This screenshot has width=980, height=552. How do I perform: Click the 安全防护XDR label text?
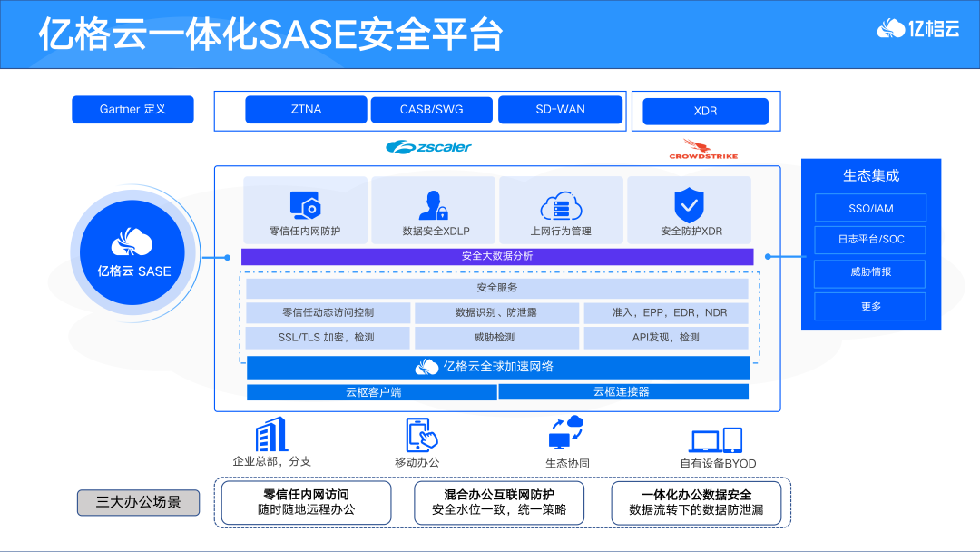tap(691, 231)
